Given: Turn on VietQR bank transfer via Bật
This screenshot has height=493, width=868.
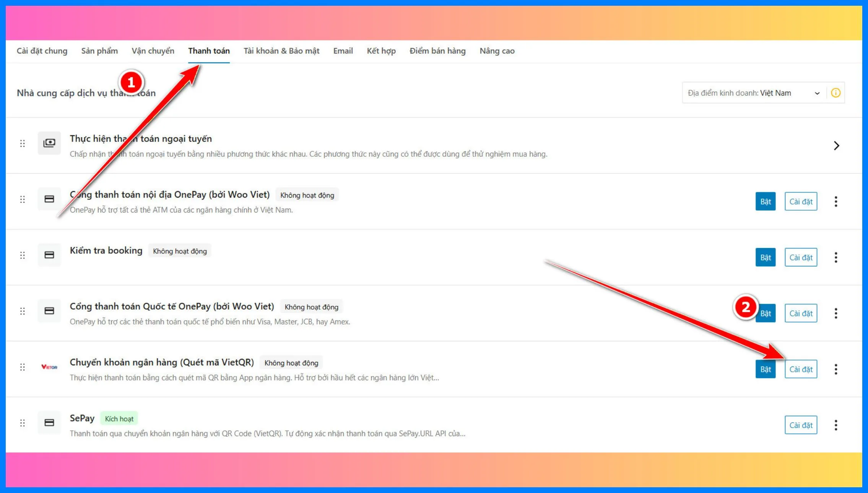Looking at the screenshot, I should tap(765, 369).
